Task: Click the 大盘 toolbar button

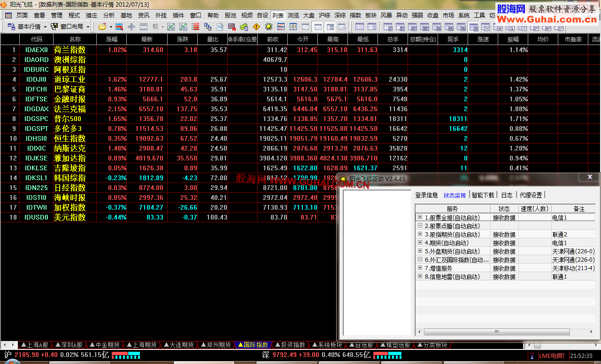Action: click(309, 15)
